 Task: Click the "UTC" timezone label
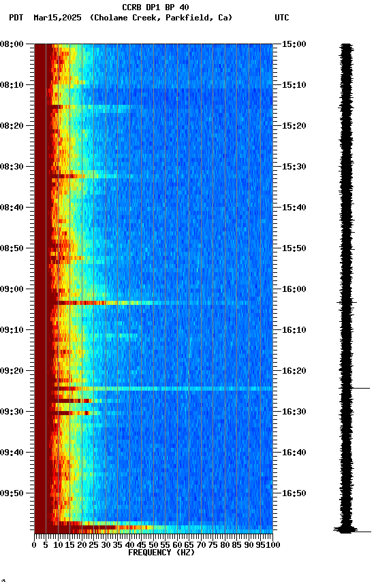point(282,18)
